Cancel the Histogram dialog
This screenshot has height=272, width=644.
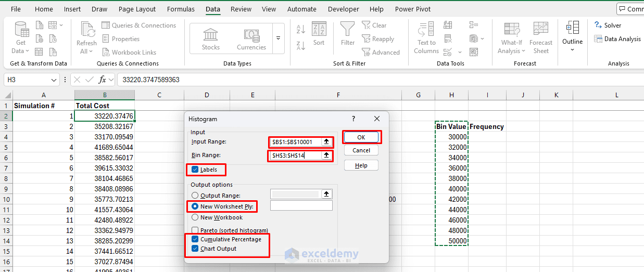(x=361, y=150)
